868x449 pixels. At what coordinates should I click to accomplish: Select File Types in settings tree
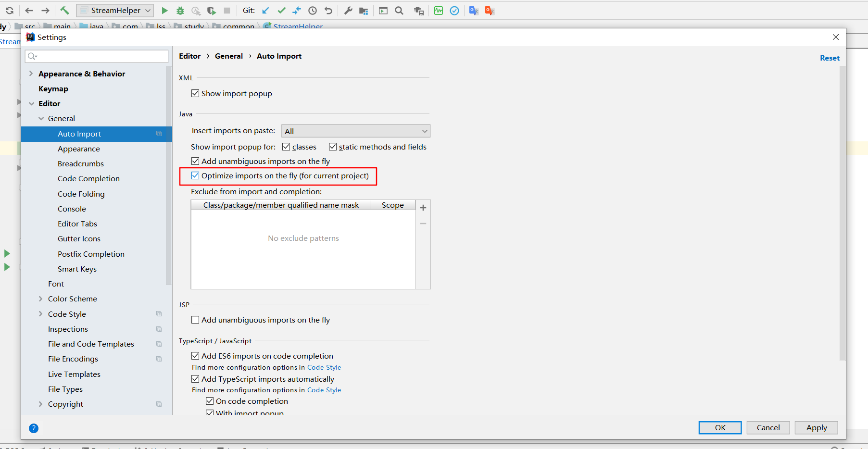(65, 389)
